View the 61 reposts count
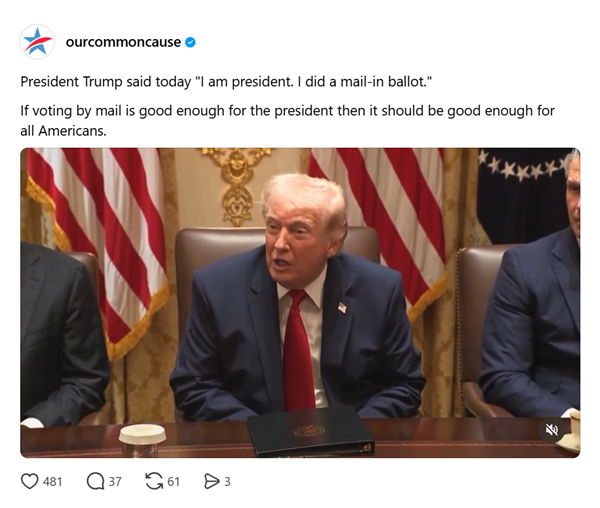Viewport: 600px width, 508px height. point(174,481)
